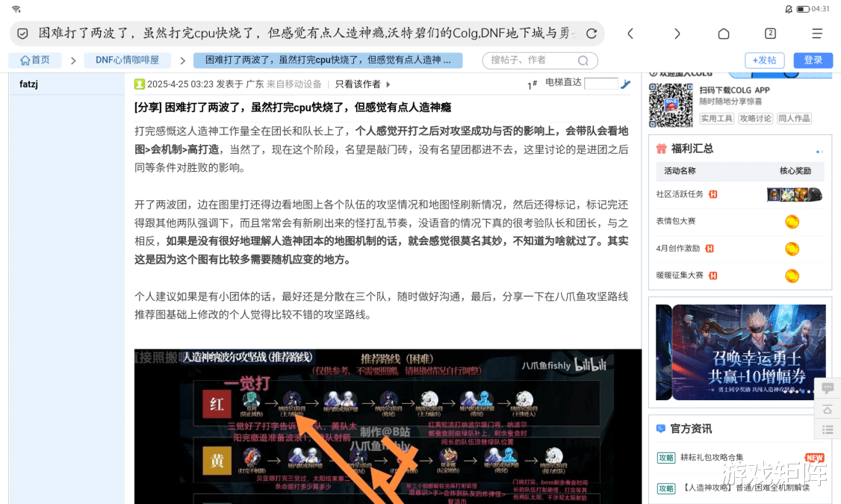The image size is (841, 504).
Task: Click the floating reply comment icon
Action: point(828,388)
